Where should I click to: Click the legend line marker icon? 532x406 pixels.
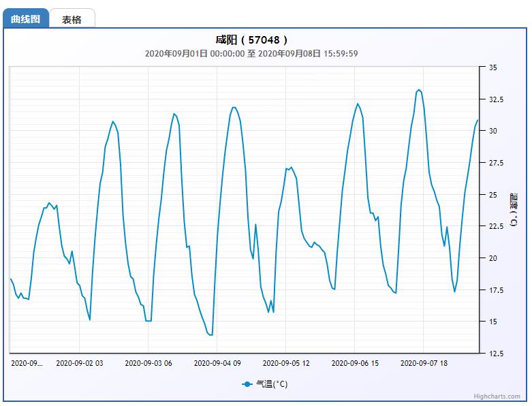247,384
